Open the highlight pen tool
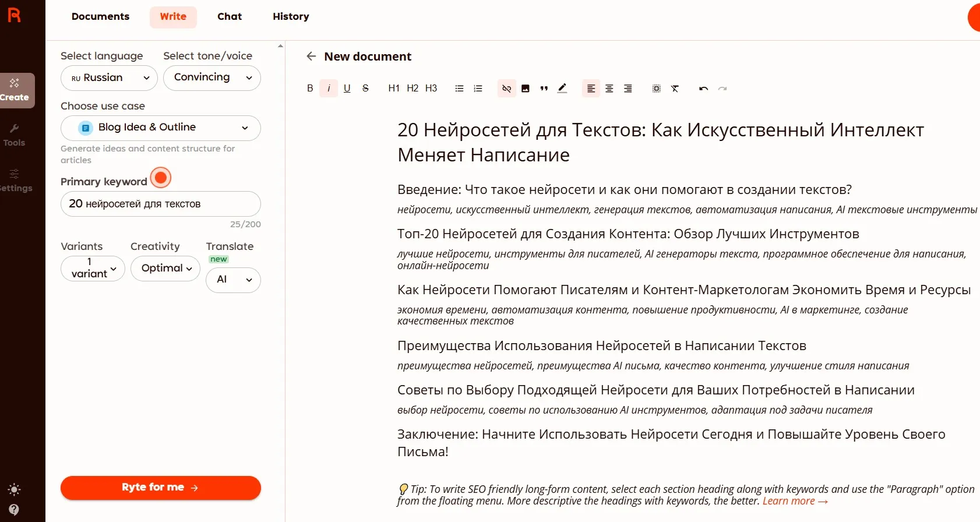The image size is (980, 522). click(x=562, y=89)
